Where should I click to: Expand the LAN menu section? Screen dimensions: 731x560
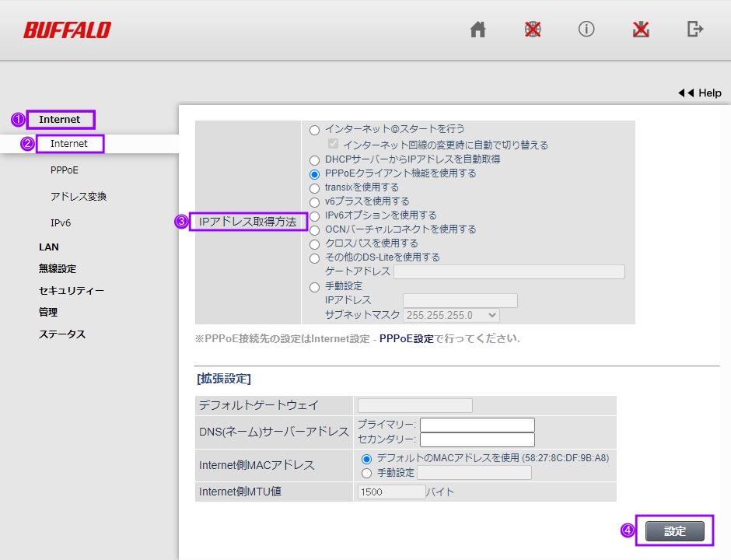tap(48, 247)
